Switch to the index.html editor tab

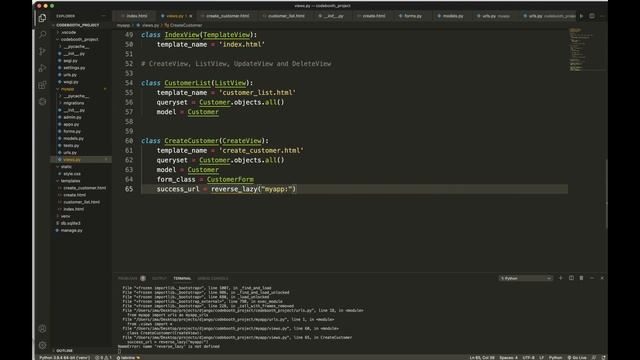tap(134, 16)
